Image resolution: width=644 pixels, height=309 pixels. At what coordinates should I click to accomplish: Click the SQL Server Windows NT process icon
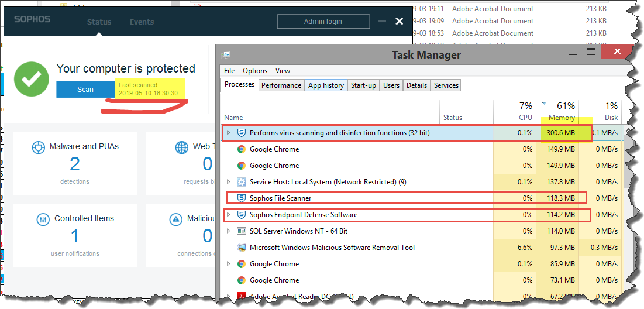click(242, 231)
